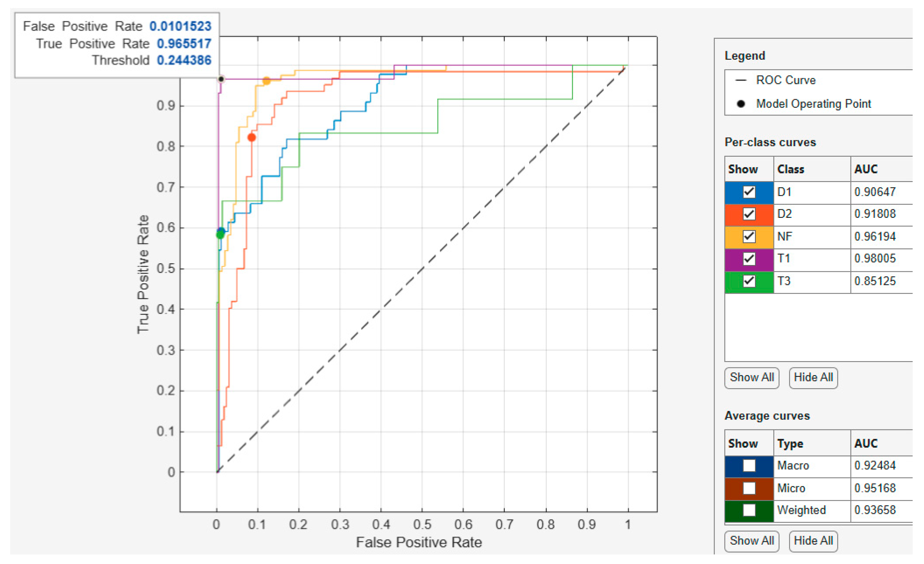Viewport: 924px width, 564px height.
Task: Uncheck the D1 class show checkbox
Action: [x=749, y=192]
